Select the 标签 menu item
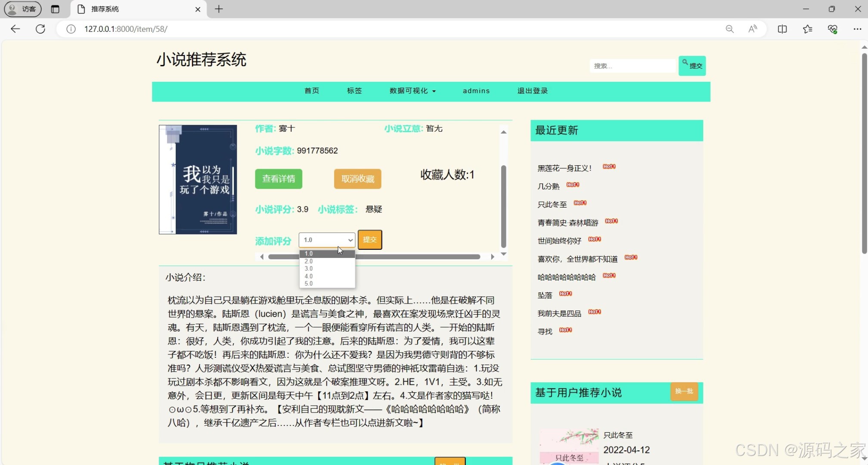868x465 pixels. coord(354,91)
